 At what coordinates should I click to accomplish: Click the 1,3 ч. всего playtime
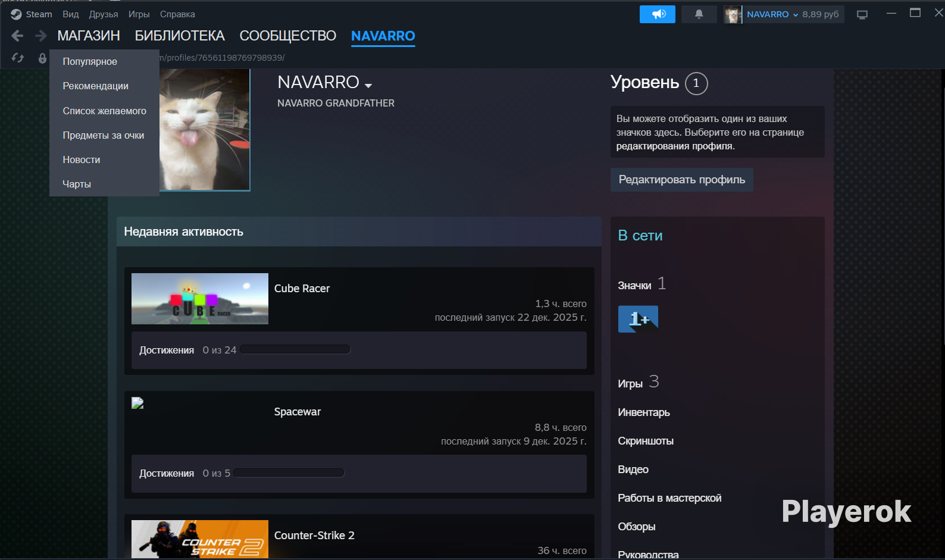tap(561, 304)
